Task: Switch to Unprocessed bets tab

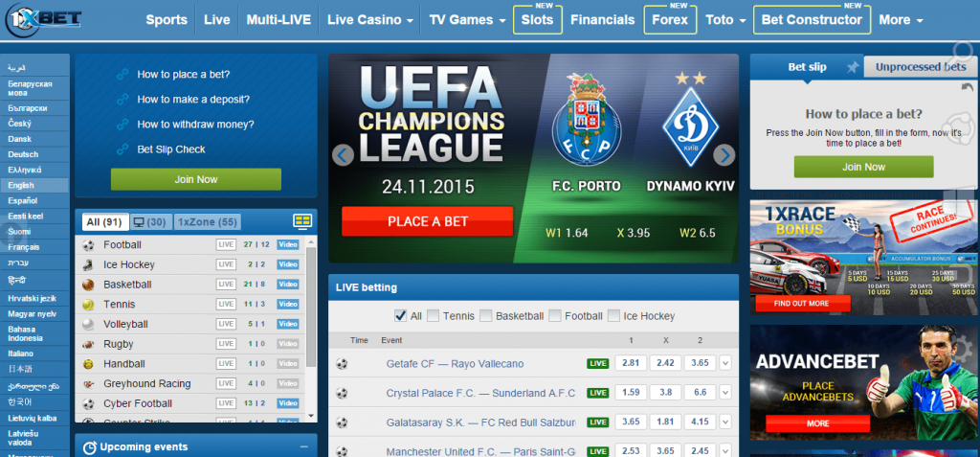Action: [x=921, y=67]
